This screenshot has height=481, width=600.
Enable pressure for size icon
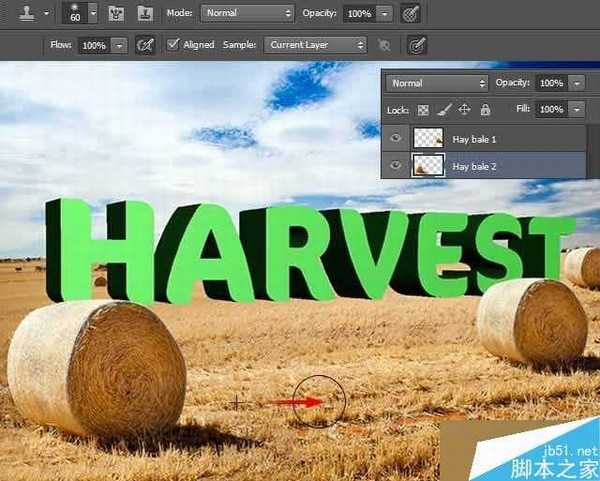coord(416,45)
